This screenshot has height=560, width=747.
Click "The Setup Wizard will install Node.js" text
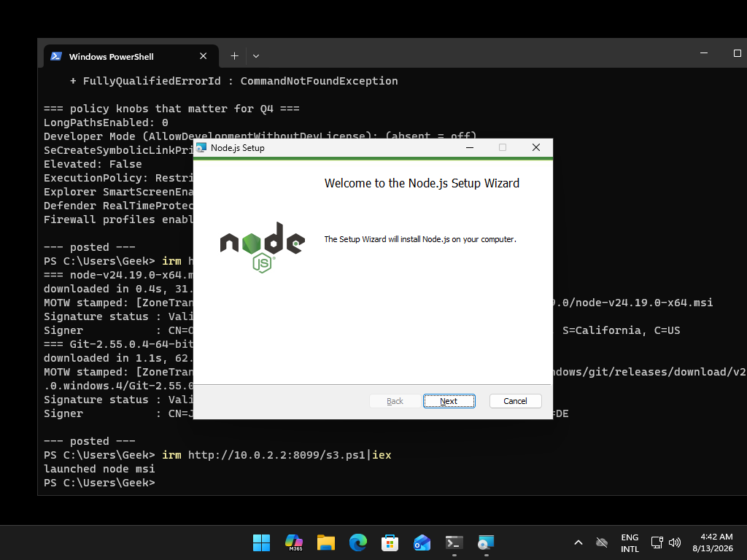420,239
